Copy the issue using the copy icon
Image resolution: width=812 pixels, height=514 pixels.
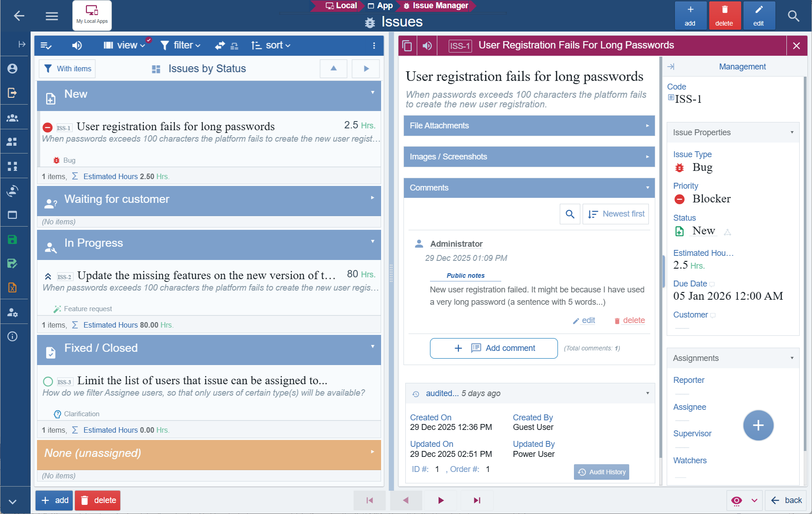pos(407,46)
